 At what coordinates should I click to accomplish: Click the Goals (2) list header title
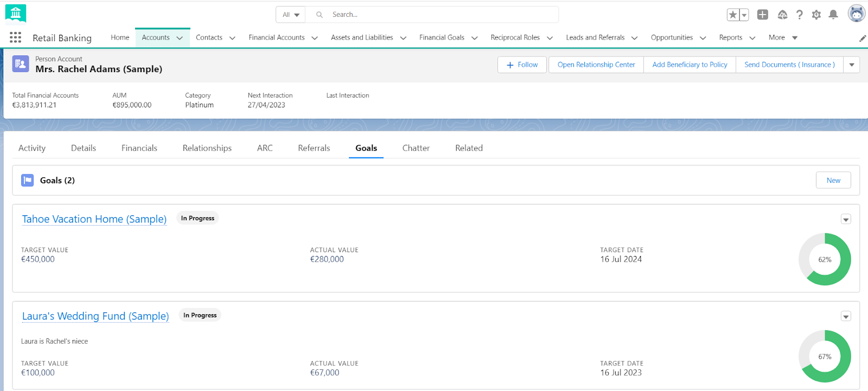pyautogui.click(x=58, y=181)
